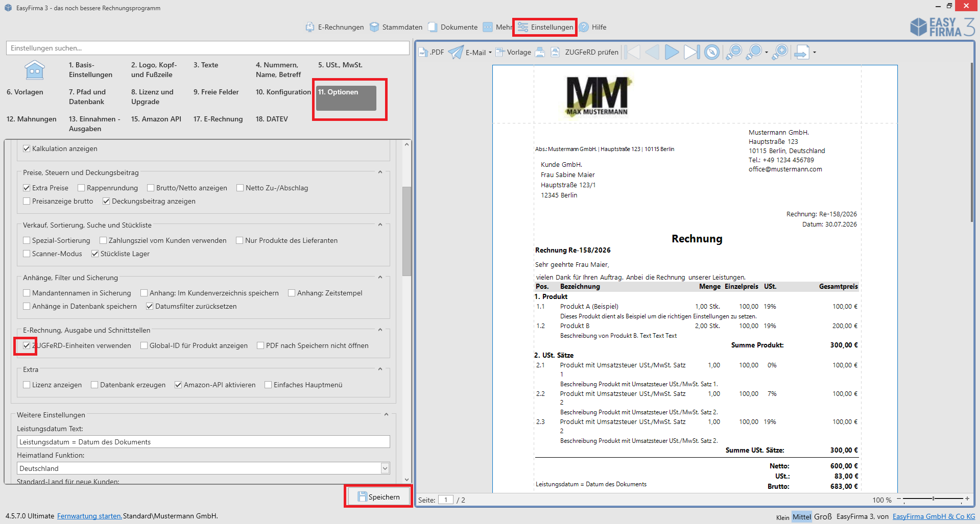Set interface size to Klein
The height and width of the screenshot is (524, 980).
[x=783, y=517]
